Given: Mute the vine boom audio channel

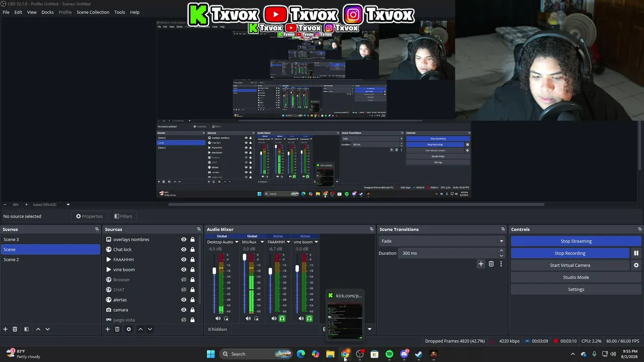Looking at the screenshot, I should pos(301,318).
